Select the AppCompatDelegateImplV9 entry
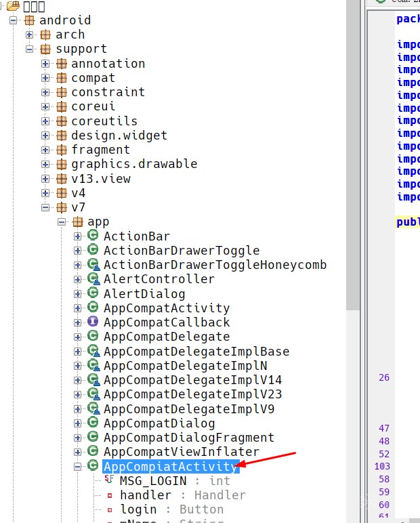 189,409
